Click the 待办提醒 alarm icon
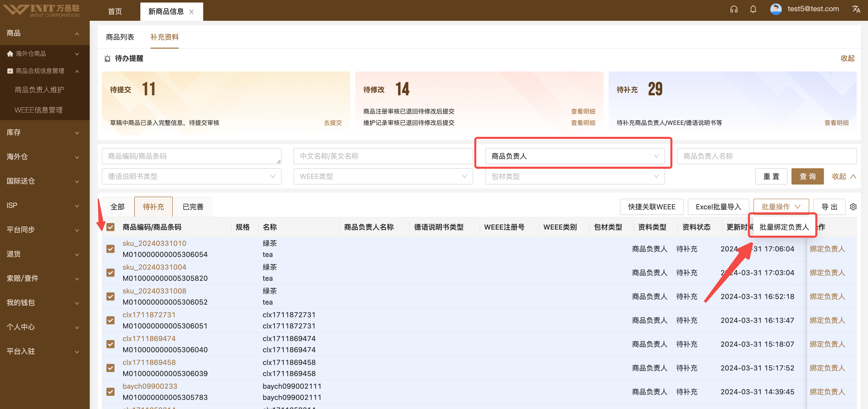This screenshot has height=409, width=868. click(x=107, y=58)
